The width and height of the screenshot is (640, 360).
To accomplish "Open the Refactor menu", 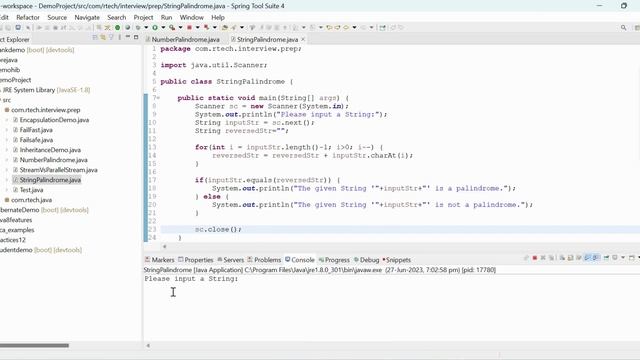I will 28,18.
